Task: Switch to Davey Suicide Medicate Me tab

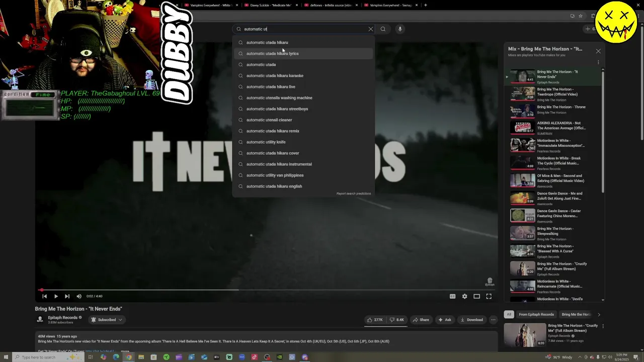Action: pos(271,5)
